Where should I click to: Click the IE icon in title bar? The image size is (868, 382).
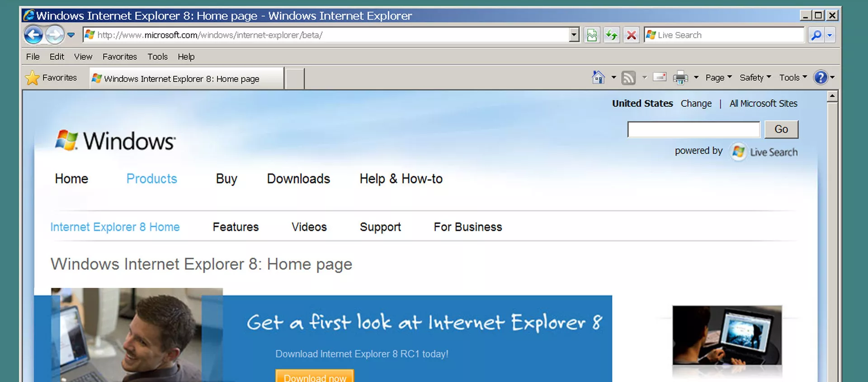(x=28, y=15)
